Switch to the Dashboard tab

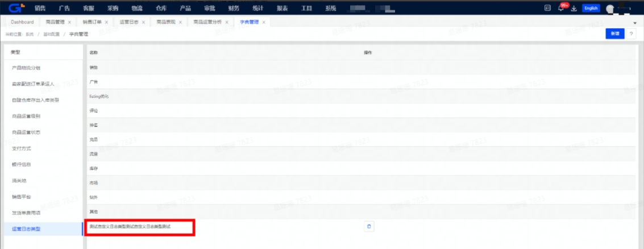[x=22, y=22]
